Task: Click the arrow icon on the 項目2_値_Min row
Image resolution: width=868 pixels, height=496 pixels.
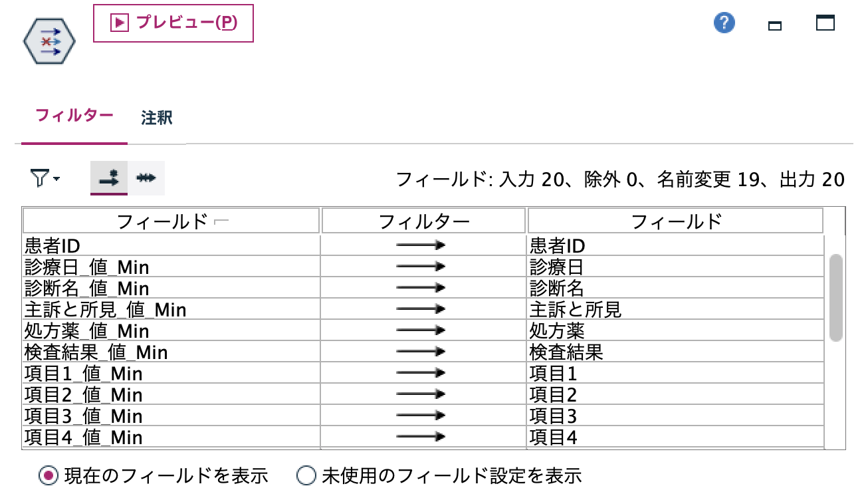Action: [423, 394]
